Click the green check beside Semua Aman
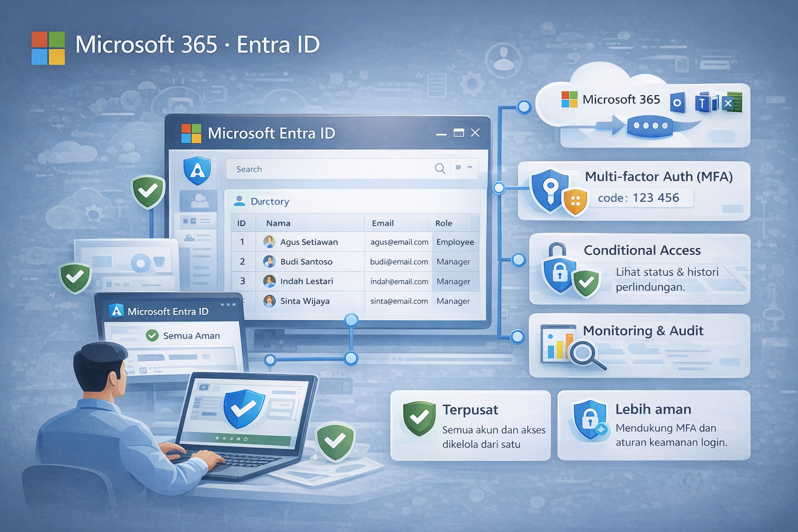The image size is (798, 532). click(152, 336)
